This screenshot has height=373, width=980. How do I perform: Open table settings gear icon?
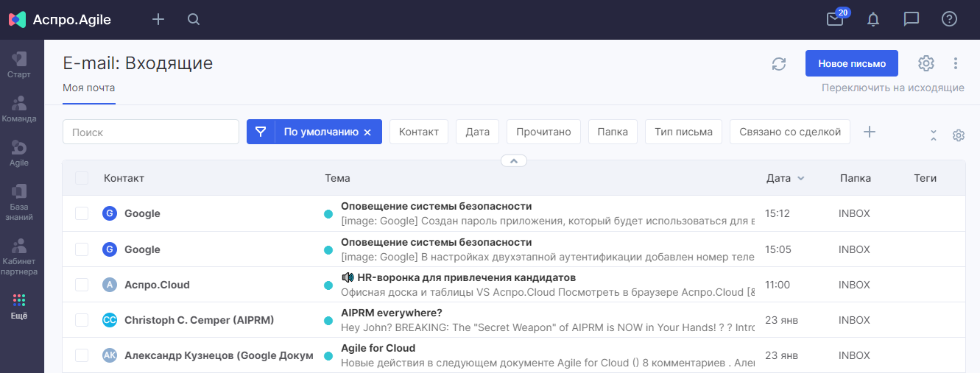(959, 135)
